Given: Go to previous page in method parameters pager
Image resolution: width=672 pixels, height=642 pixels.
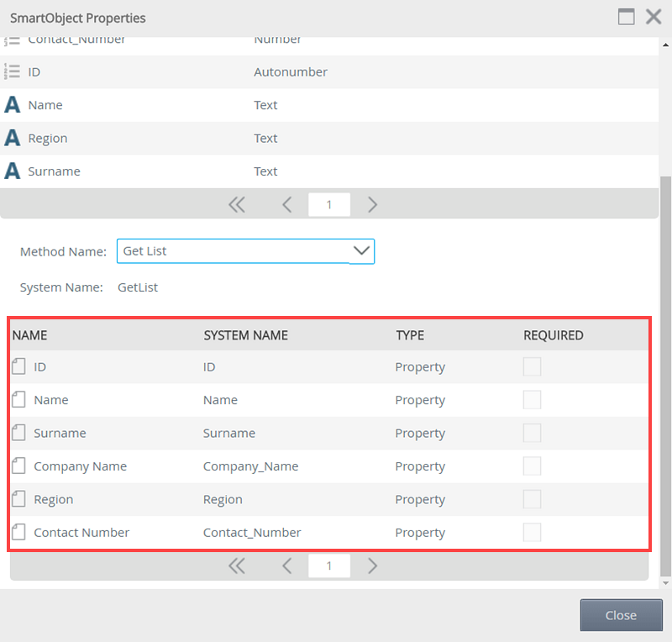Looking at the screenshot, I should (x=287, y=566).
